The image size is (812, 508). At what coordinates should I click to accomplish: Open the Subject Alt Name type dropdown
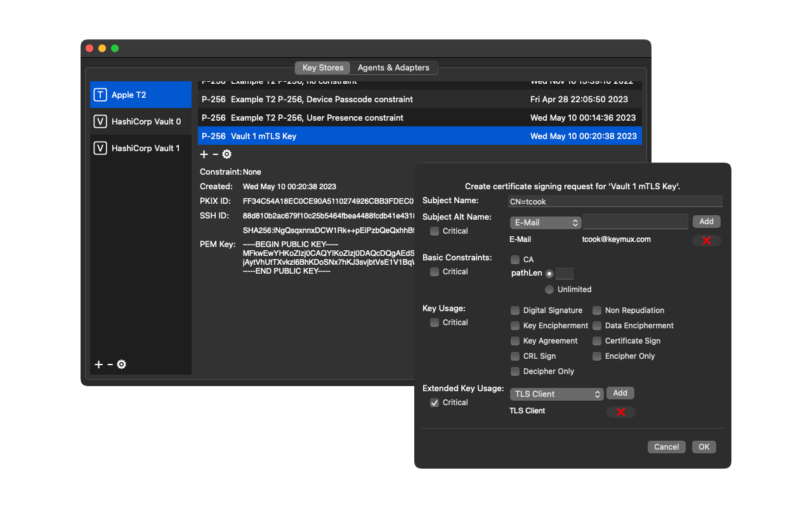546,223
